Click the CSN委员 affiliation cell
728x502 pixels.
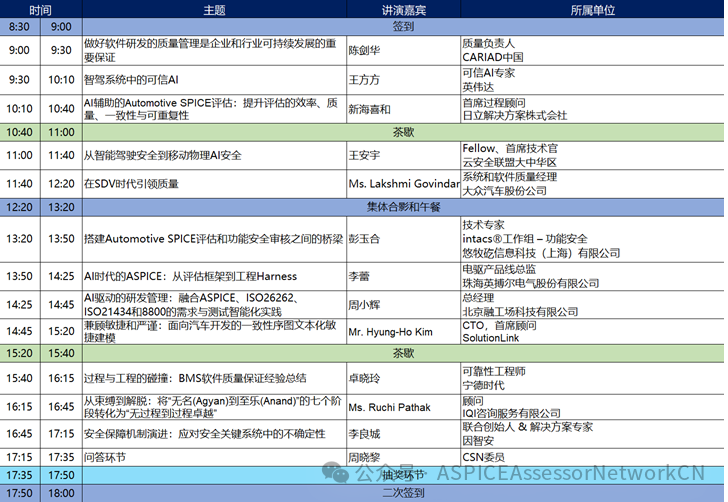pos(592,457)
